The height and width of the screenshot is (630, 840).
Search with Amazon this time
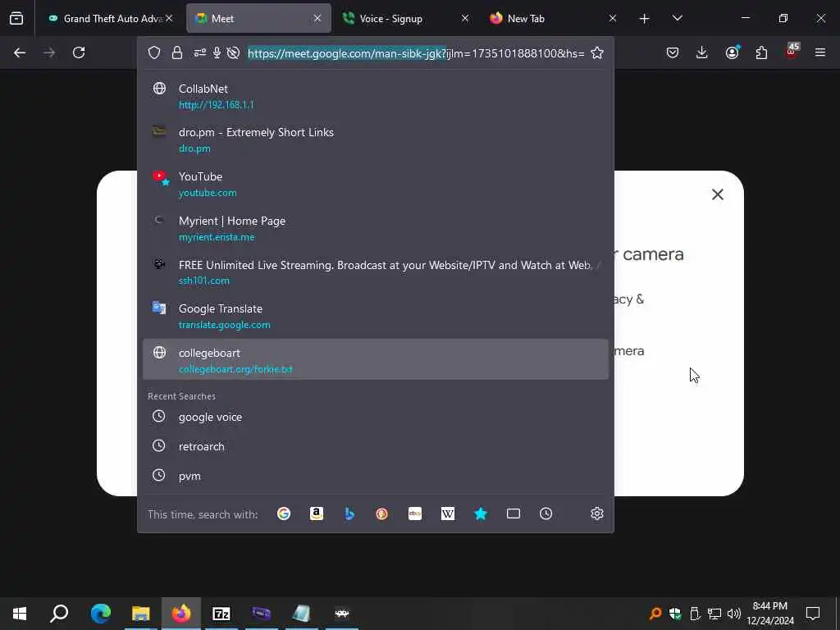[x=317, y=514]
